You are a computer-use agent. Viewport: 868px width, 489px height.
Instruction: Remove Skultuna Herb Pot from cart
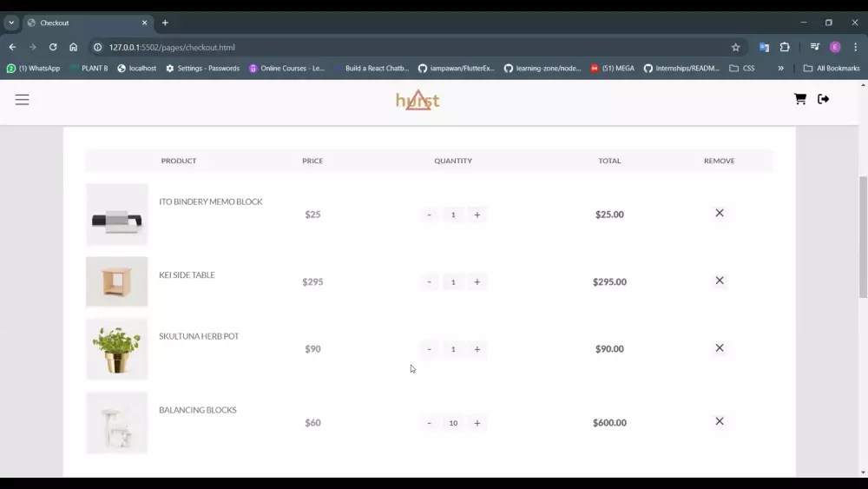tap(719, 347)
